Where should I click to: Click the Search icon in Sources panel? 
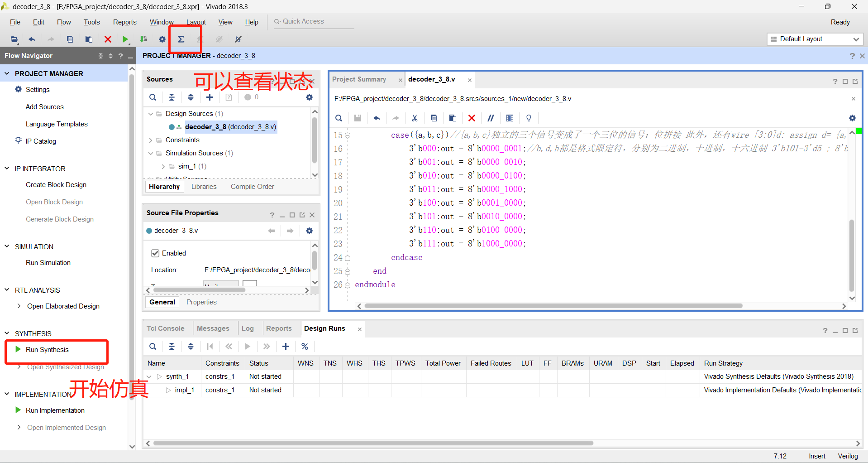tap(153, 97)
